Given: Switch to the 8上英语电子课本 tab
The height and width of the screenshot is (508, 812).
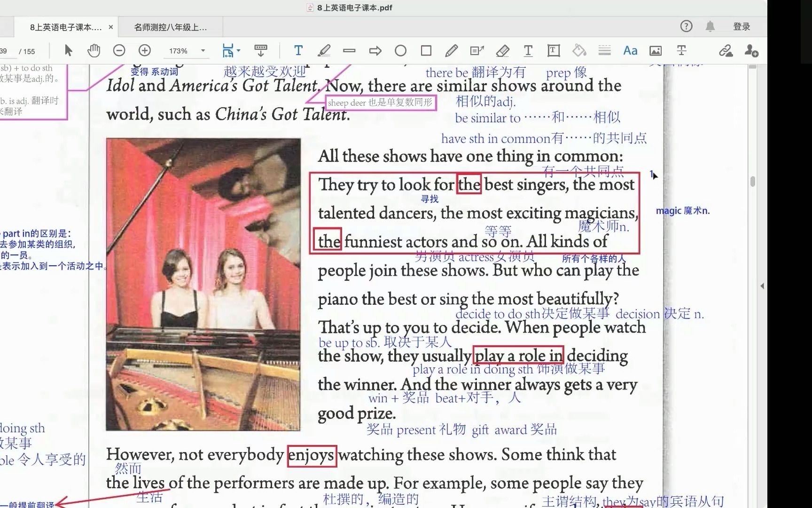Looking at the screenshot, I should coord(65,27).
